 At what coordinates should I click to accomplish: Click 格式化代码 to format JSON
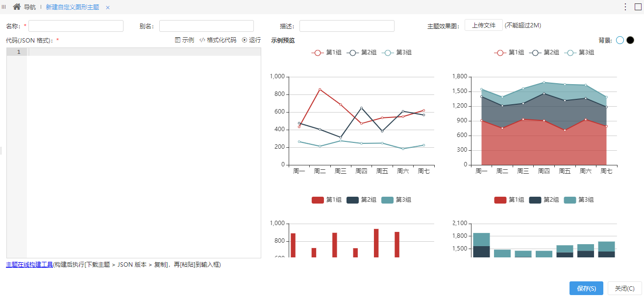pos(218,40)
